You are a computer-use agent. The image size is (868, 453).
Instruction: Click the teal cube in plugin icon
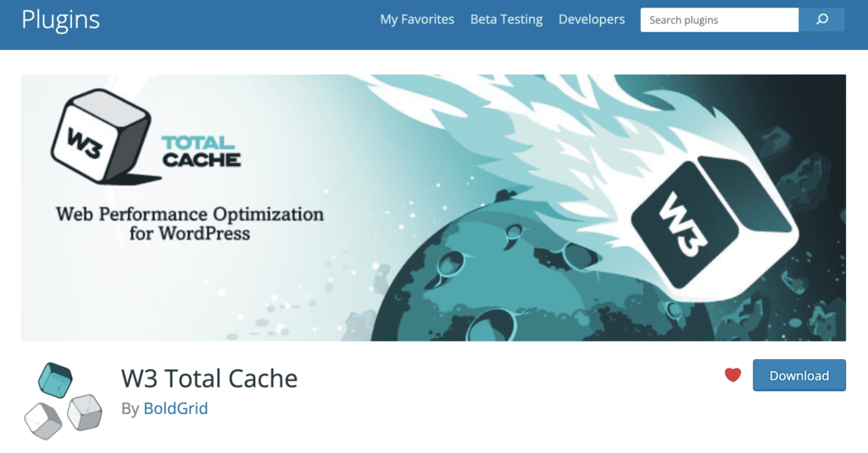[x=58, y=381]
